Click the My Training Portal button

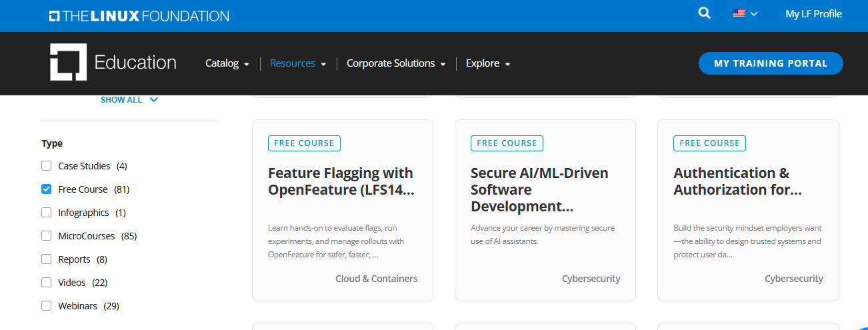[x=771, y=63]
